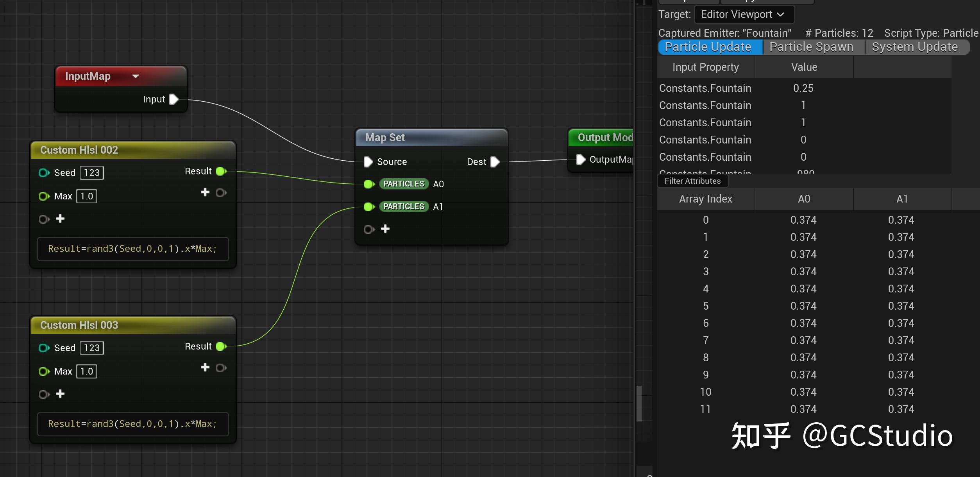Edit Seed value field in Custom Hlsl 002
980x477 pixels.
click(x=92, y=173)
